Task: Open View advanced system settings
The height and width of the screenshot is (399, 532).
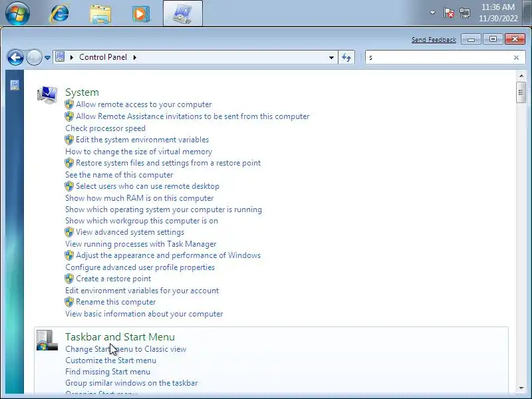Action: pos(130,232)
